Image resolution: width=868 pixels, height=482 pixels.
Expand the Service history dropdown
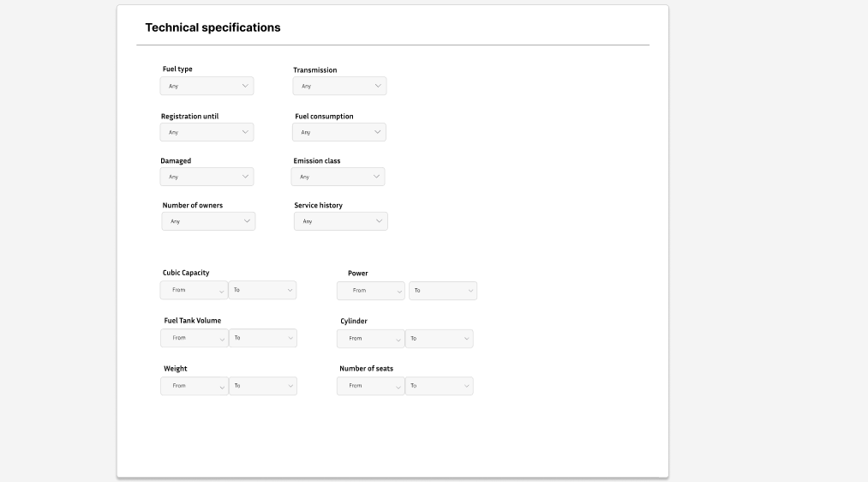click(x=340, y=221)
